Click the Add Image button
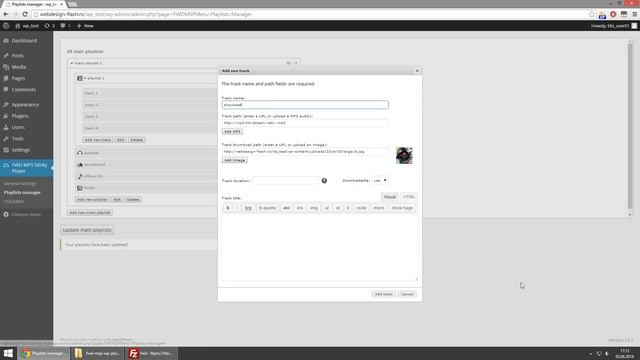This screenshot has height=360, width=640. click(235, 160)
